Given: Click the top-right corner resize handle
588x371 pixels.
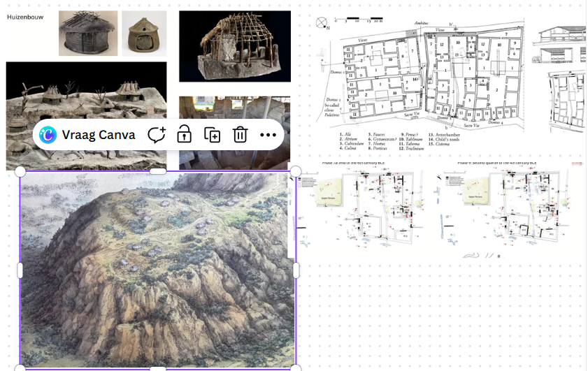Looking at the screenshot, I should point(296,172).
